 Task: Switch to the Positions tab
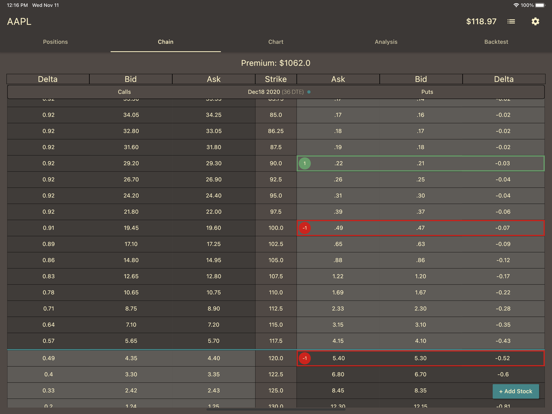click(55, 42)
